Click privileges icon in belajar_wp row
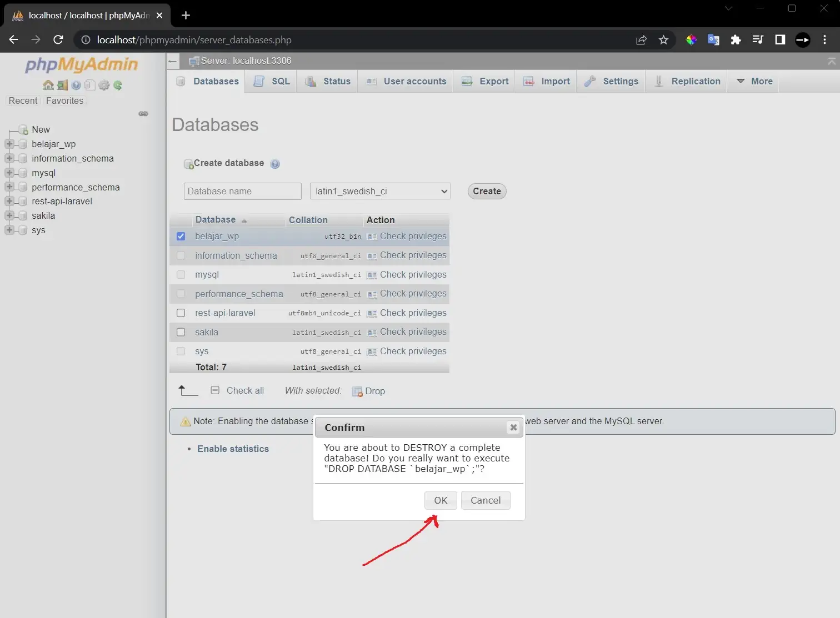The height and width of the screenshot is (618, 840). click(372, 237)
